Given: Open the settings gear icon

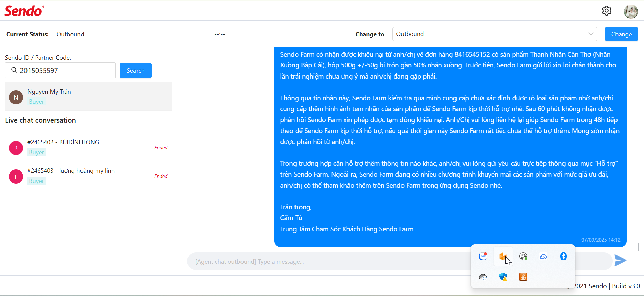Looking at the screenshot, I should coord(606,11).
